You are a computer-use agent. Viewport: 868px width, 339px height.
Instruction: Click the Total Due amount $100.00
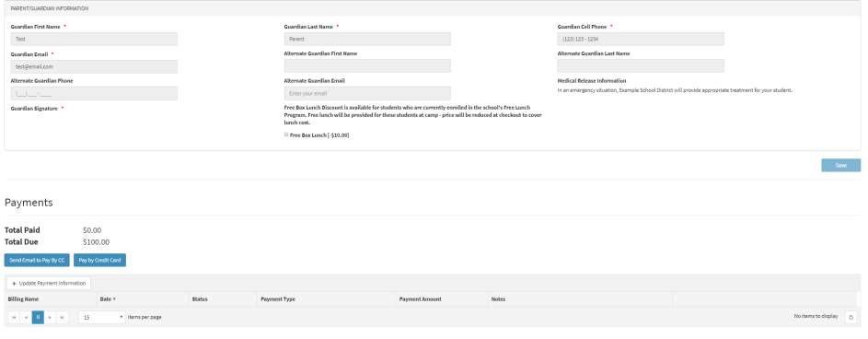pos(97,242)
